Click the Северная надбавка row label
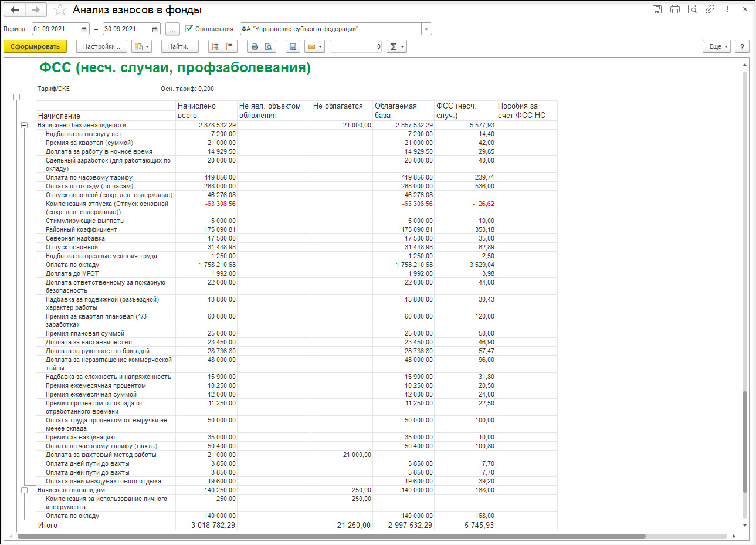Screen dimensions: 756x545 76,238
